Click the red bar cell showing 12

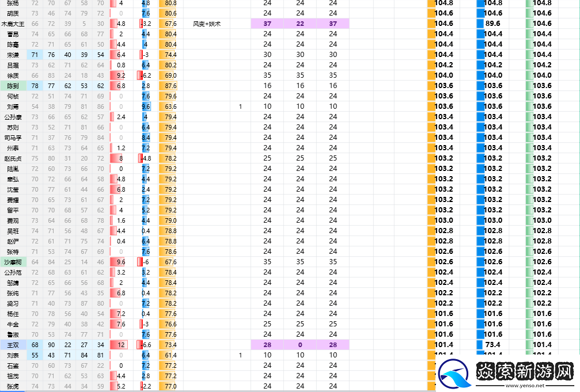click(x=121, y=345)
